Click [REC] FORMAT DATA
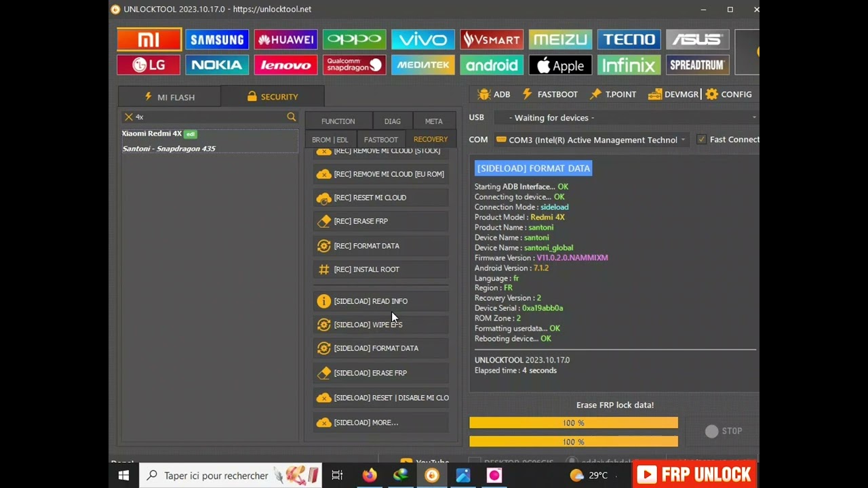Screen dimensions: 868x488 (381, 246)
